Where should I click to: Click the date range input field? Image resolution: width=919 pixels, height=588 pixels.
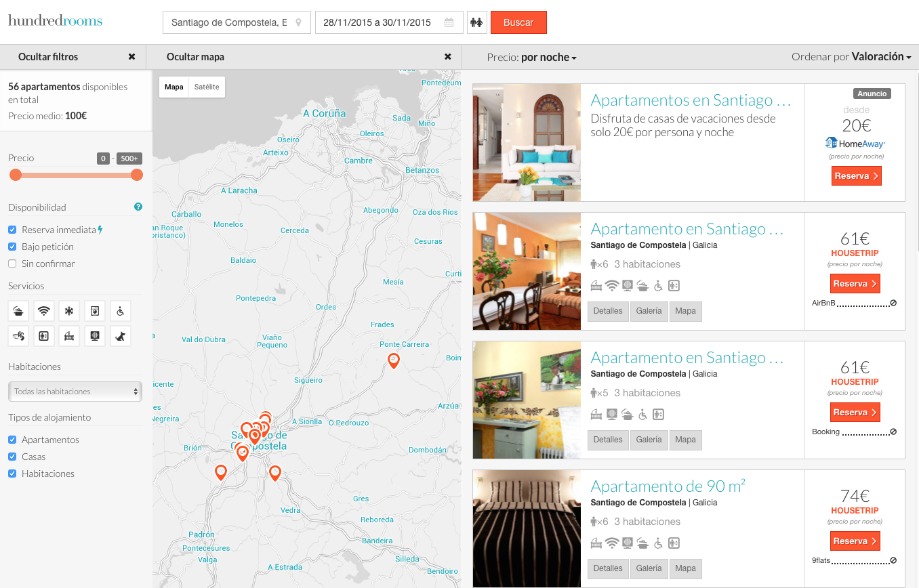click(389, 22)
